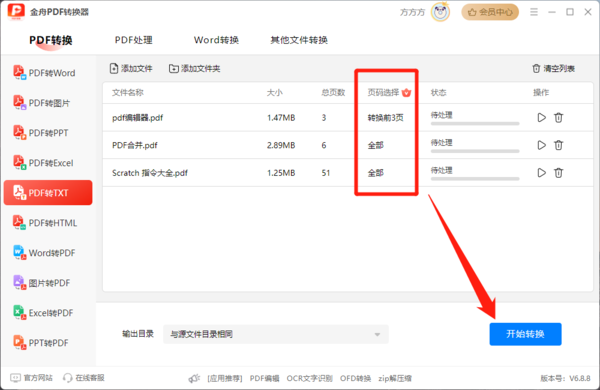Click the 清空列表 trash icon

[x=536, y=69]
